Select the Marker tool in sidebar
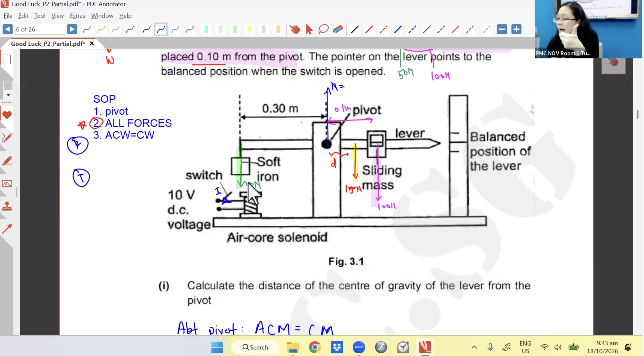Viewport: 644px width, 356px height. tap(7, 161)
